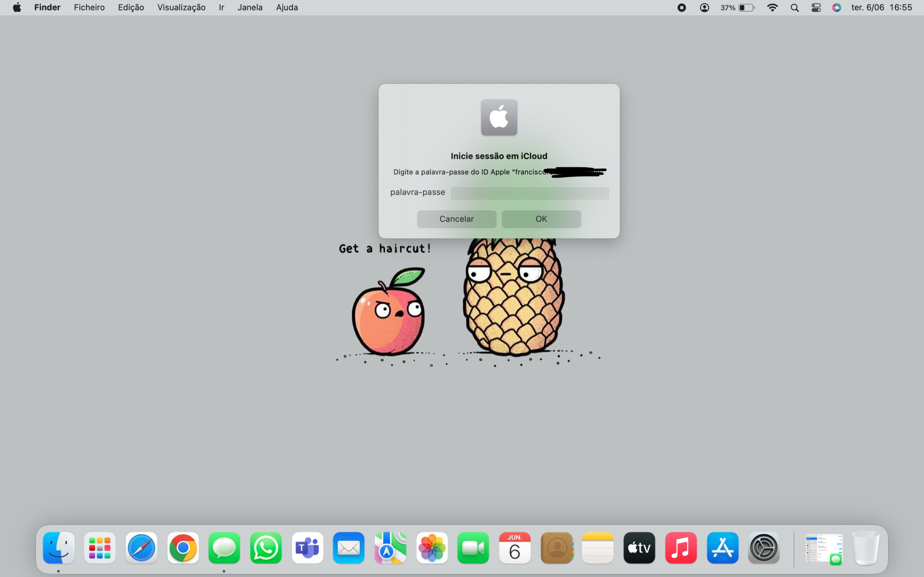Open the Apple TV app
This screenshot has width=924, height=577.
639,548
